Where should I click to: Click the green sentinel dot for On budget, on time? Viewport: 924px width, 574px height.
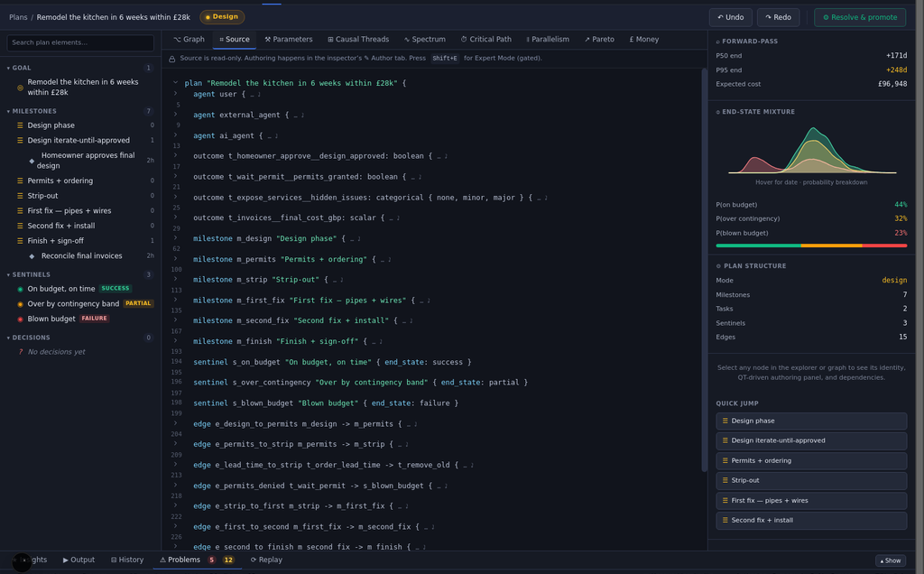20,290
